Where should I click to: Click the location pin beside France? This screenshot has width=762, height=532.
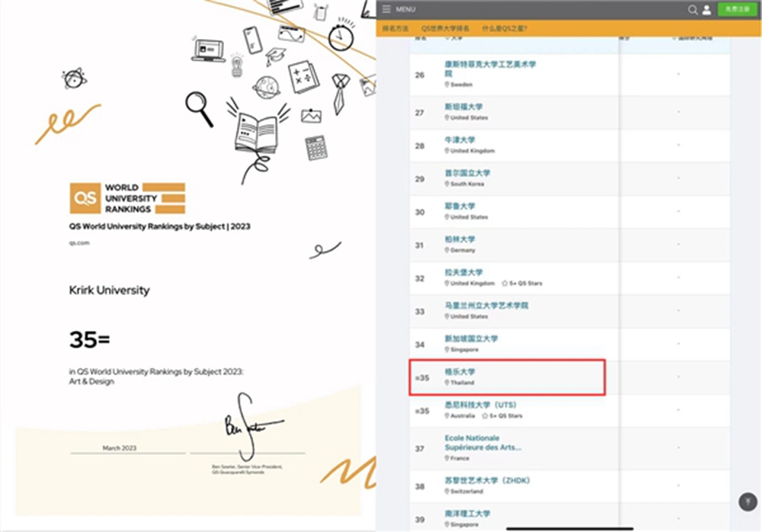click(x=447, y=458)
